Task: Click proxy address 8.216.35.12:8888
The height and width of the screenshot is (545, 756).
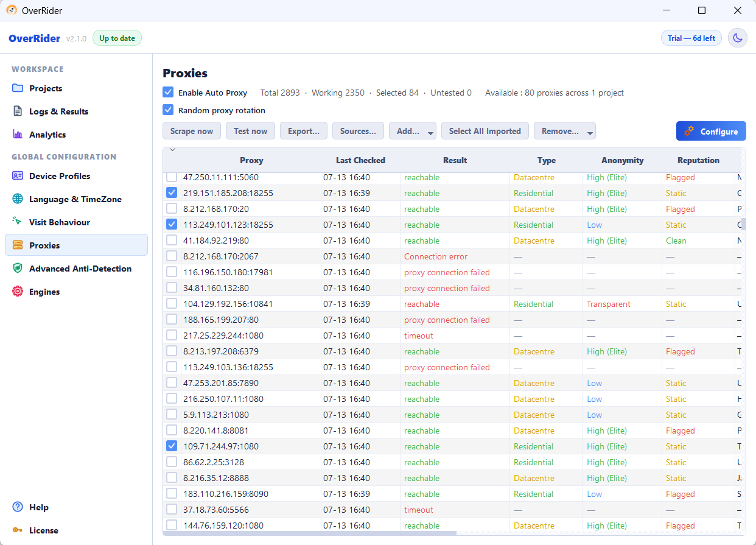Action: pyautogui.click(x=216, y=478)
